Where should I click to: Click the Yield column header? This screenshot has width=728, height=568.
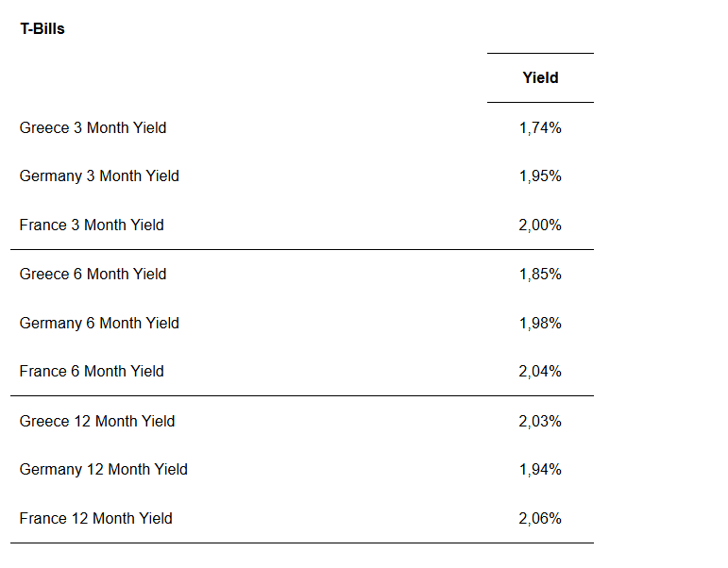coord(540,78)
